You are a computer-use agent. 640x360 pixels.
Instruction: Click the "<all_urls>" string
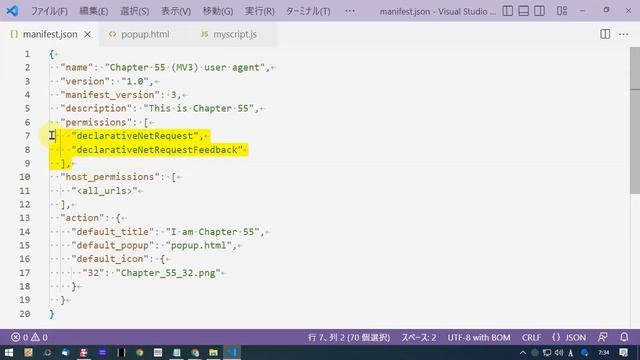tap(104, 191)
